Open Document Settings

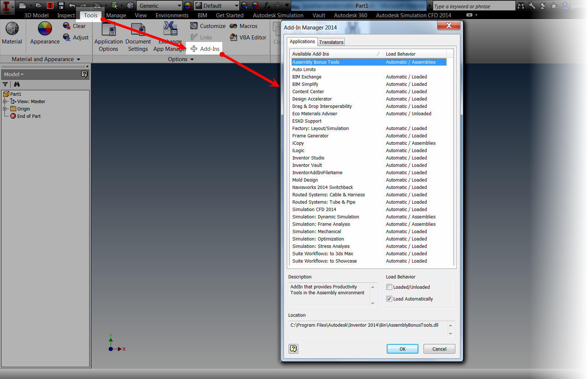coord(138,37)
